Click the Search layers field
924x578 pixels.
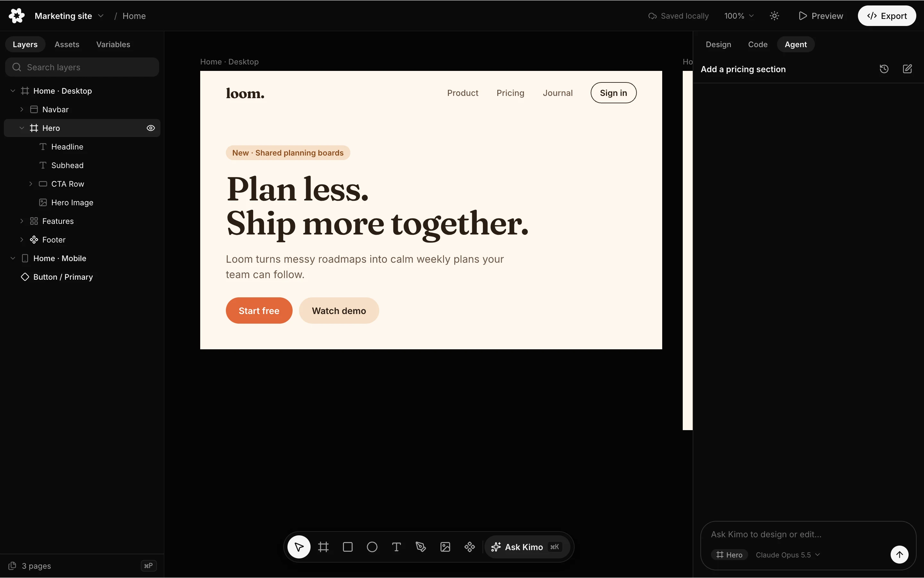(82, 67)
